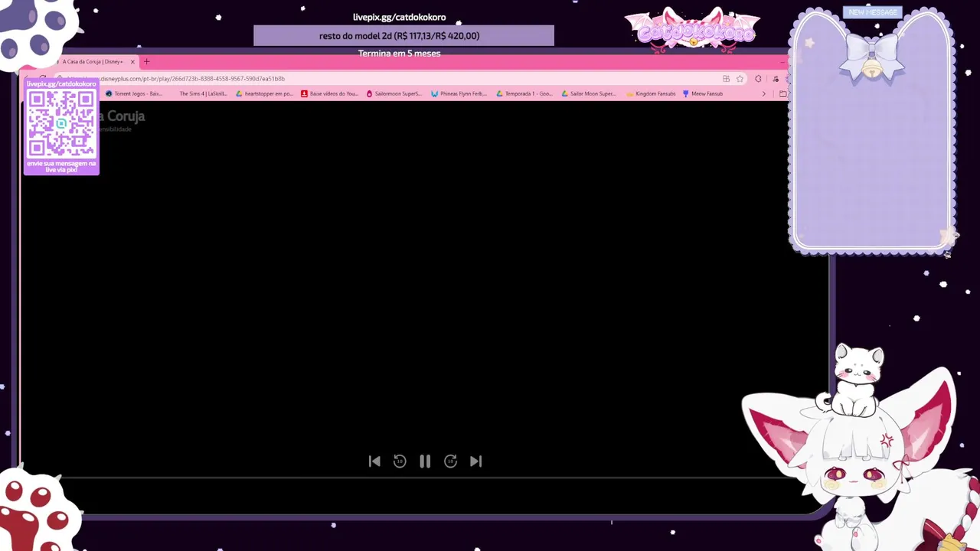Open the heartstopper bookmark
Viewport: 980px width, 551px height.
pyautogui.click(x=264, y=93)
